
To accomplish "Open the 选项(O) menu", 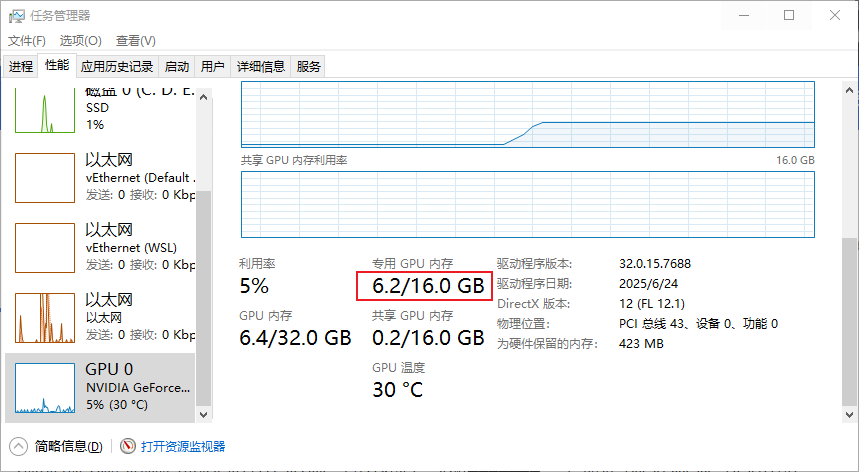I will pyautogui.click(x=80, y=41).
